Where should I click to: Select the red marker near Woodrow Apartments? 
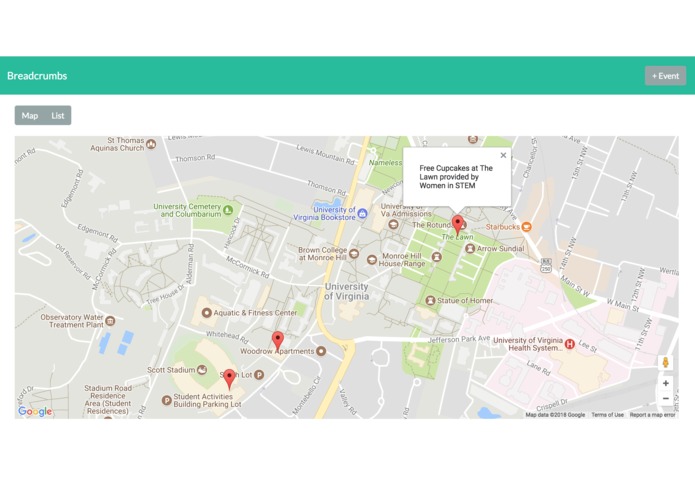coord(278,341)
